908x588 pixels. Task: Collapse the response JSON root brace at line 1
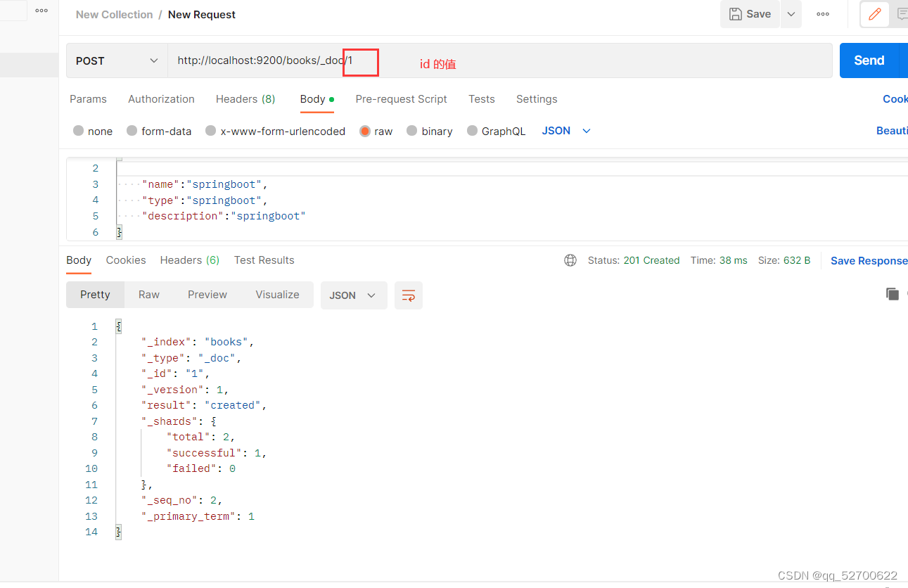pyautogui.click(x=118, y=326)
